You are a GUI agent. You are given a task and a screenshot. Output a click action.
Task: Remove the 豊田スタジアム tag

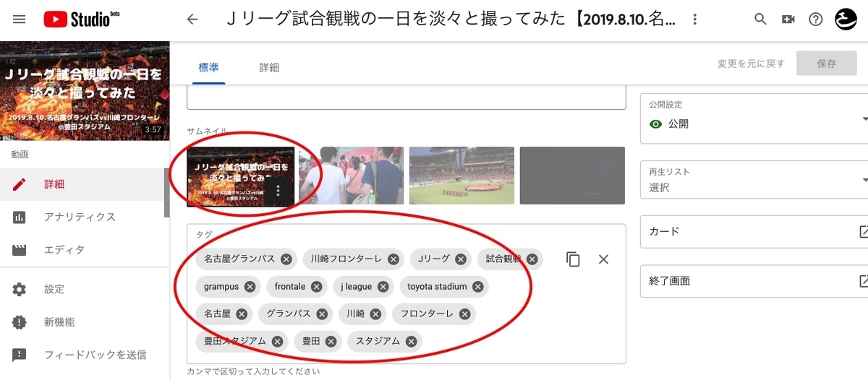(x=277, y=342)
